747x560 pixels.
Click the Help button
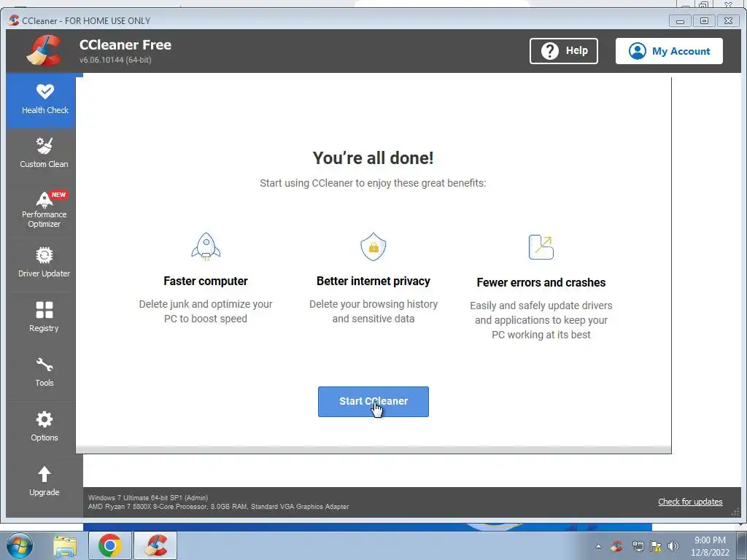tap(564, 51)
